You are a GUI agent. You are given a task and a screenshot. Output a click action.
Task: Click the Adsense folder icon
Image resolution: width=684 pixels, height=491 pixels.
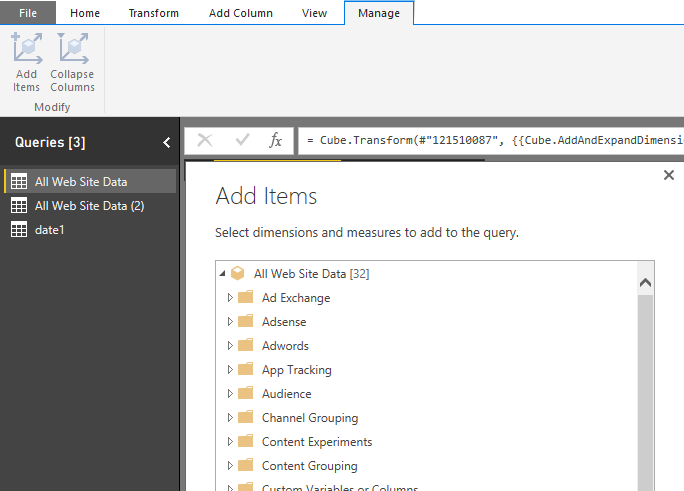click(x=246, y=321)
